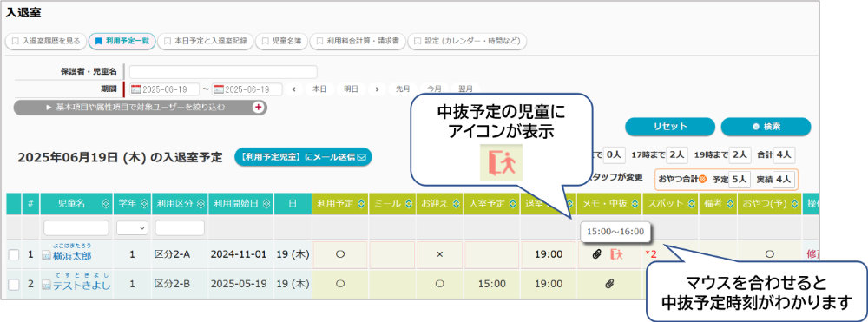The image size is (868, 322).
Task: Click the orange icon next to おやつ合計
Action: coord(703,179)
